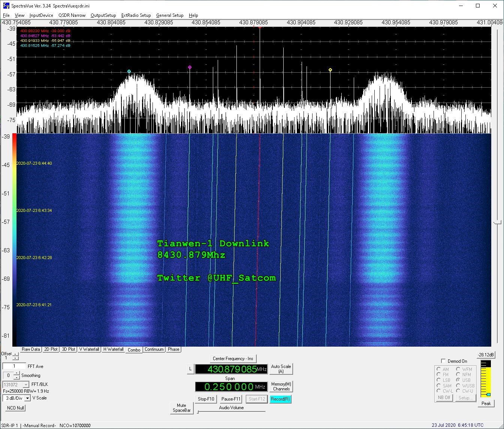This screenshot has height=429, width=504.
Task: Switch to the V Waterfall tab
Action: (90, 349)
